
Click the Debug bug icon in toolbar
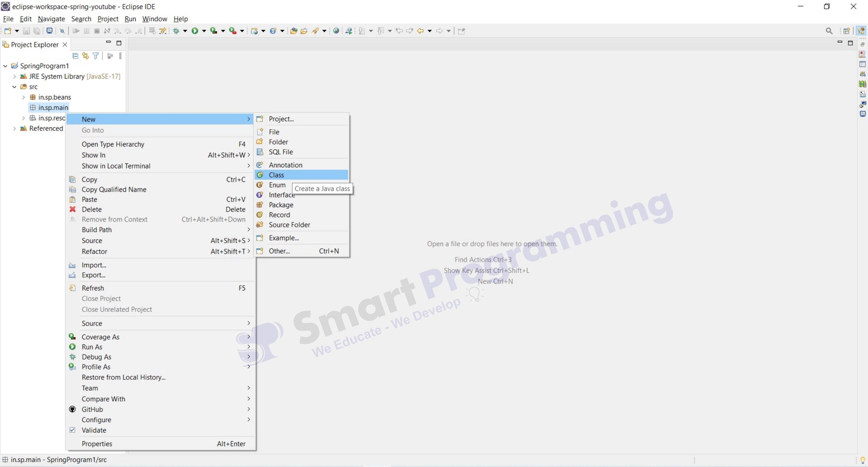coord(176,31)
